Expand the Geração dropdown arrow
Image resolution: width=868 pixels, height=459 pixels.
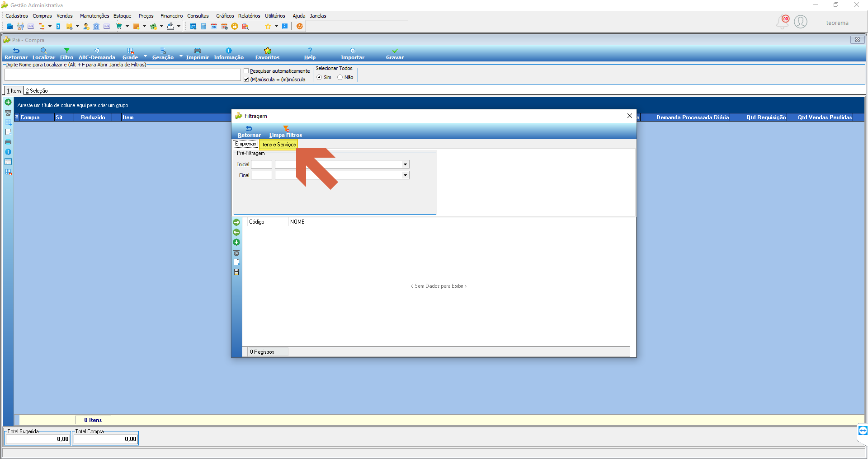pos(181,56)
